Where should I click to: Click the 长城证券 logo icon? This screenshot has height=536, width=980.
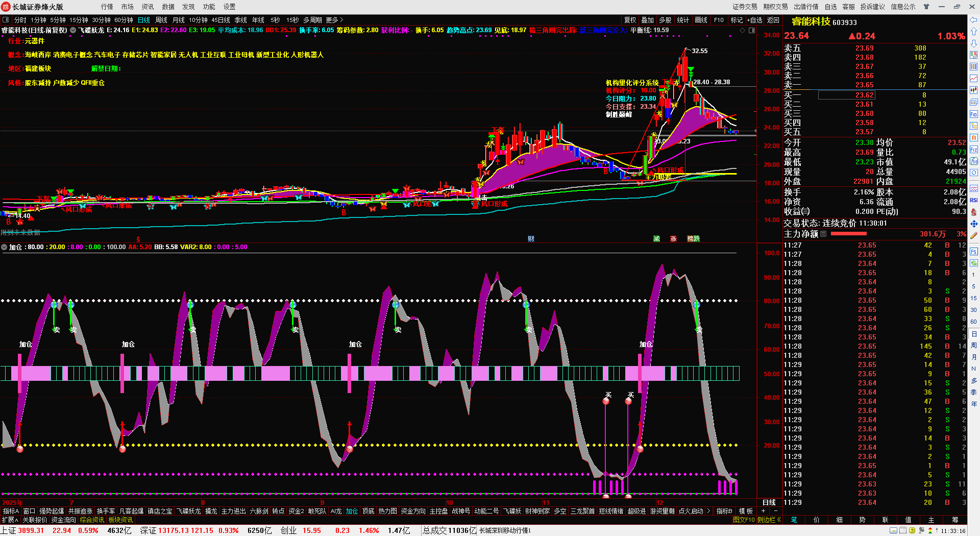[6, 7]
